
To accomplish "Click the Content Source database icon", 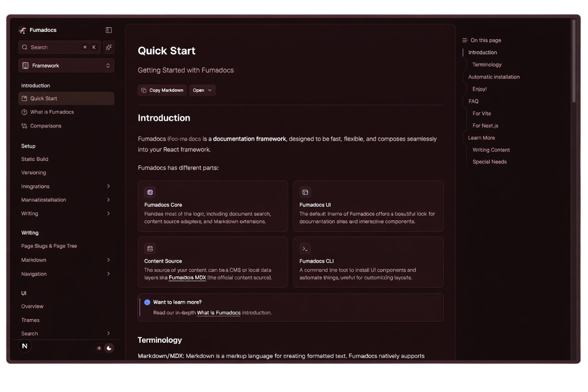I will coord(150,249).
